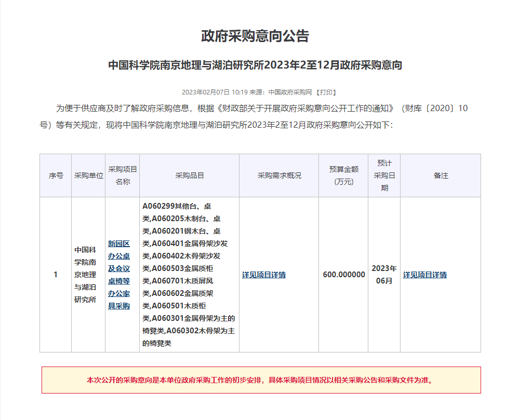
Task: Click the planned date 2023年06月
Action: (384, 275)
